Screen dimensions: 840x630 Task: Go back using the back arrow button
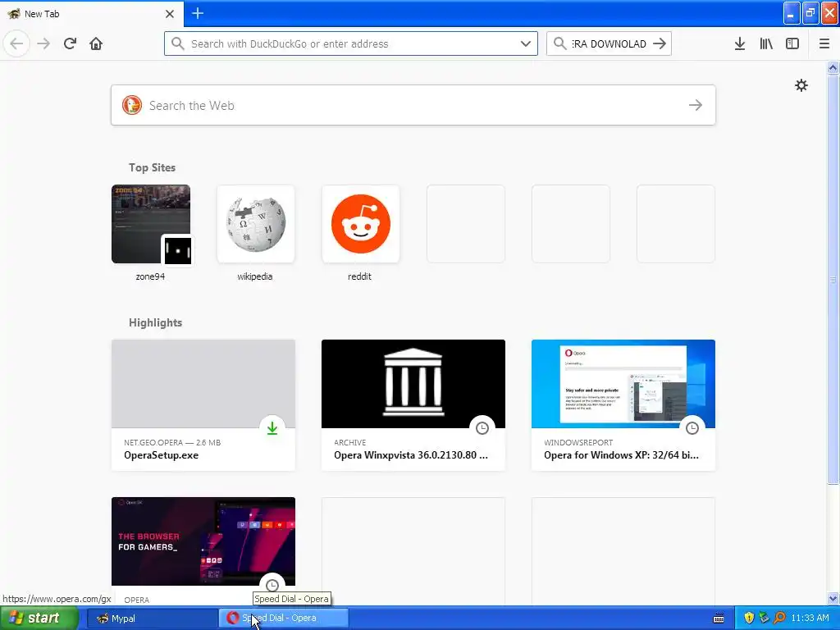pyautogui.click(x=16, y=43)
